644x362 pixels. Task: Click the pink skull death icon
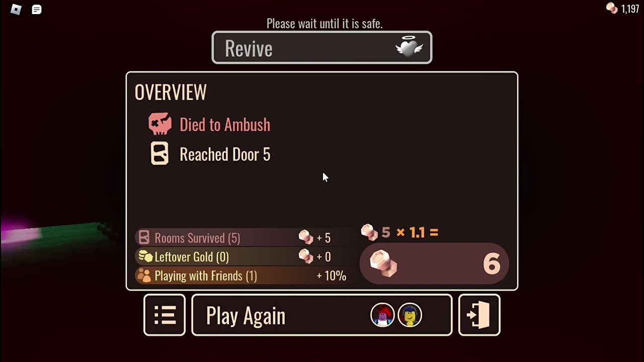pyautogui.click(x=160, y=124)
